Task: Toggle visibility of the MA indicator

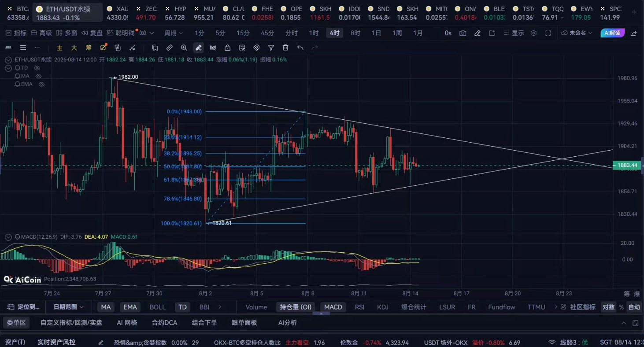Action: 38,76
